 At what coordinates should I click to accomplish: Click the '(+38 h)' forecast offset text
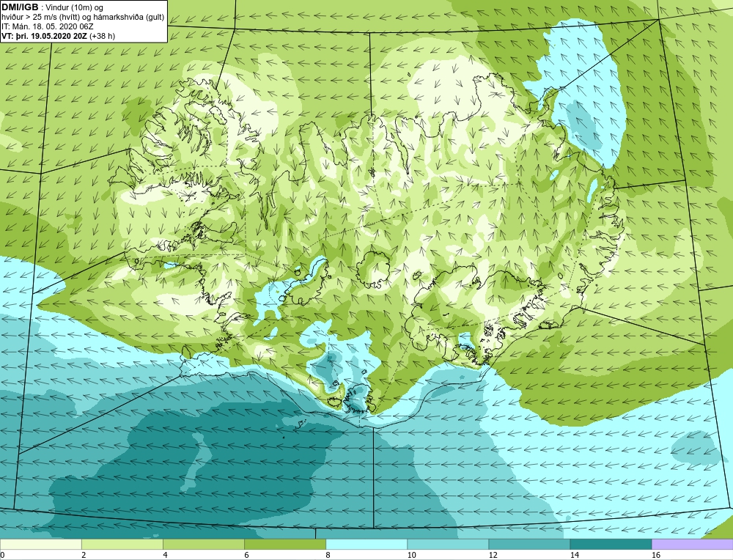click(102, 36)
